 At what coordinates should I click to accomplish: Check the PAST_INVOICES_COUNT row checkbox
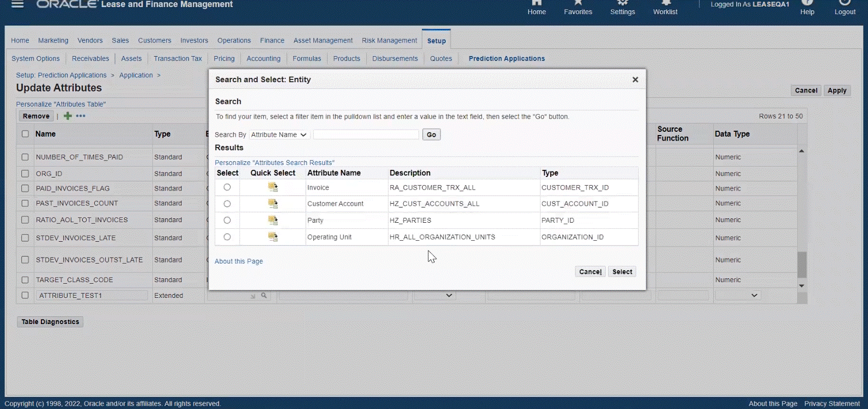pos(25,203)
